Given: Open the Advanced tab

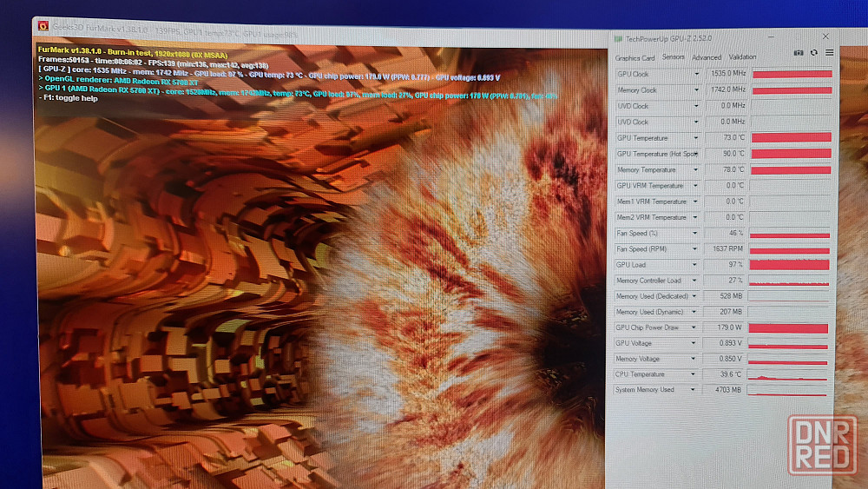Looking at the screenshot, I should coord(707,57).
